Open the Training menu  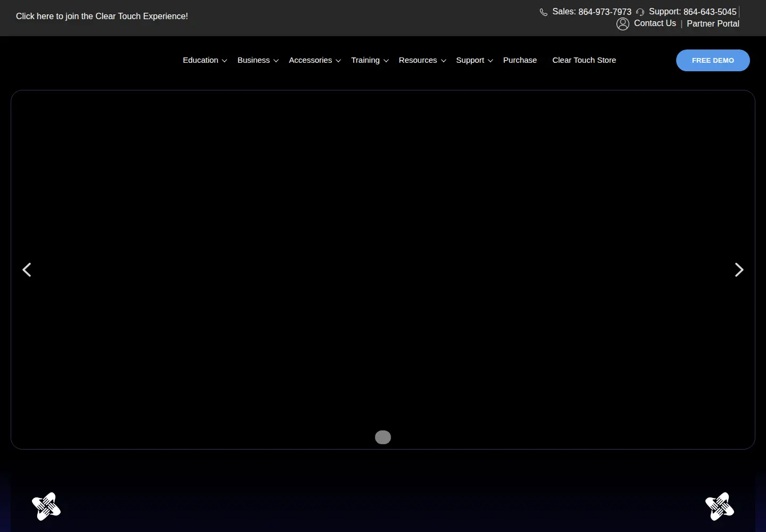365,60
